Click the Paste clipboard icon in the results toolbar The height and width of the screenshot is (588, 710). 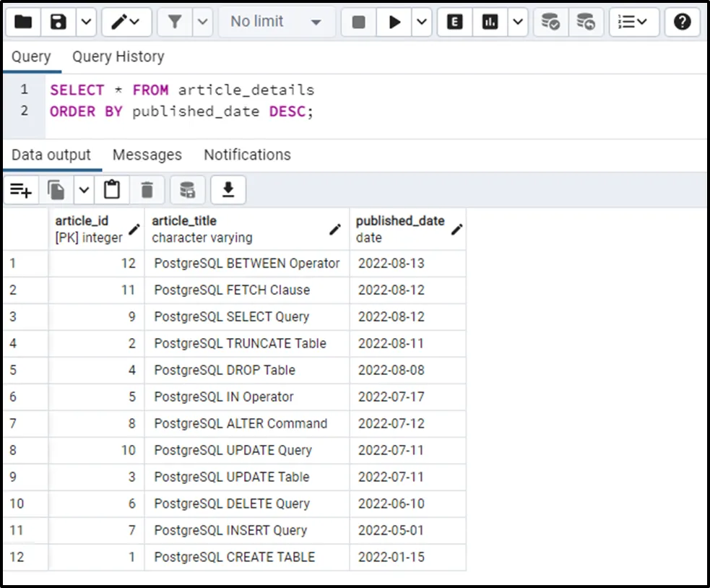pyautogui.click(x=111, y=190)
